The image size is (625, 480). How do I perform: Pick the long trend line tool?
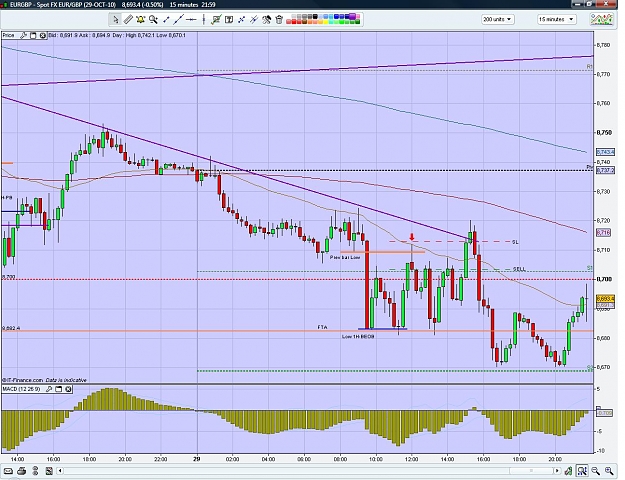pos(179,20)
